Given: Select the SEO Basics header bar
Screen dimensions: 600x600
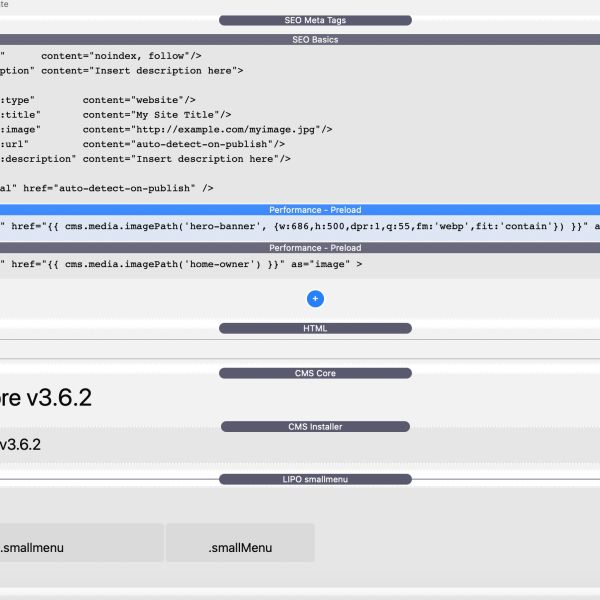Looking at the screenshot, I should tap(300, 40).
